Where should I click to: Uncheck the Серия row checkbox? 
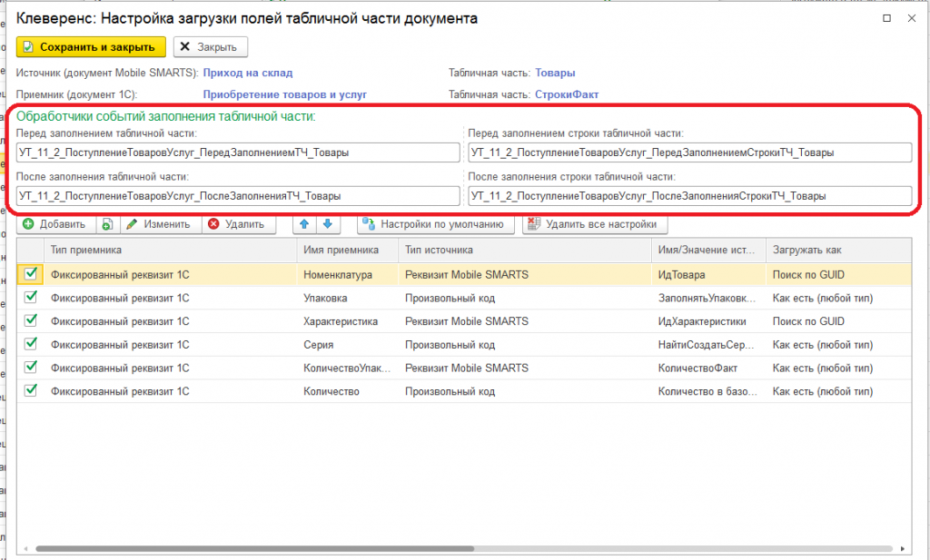(30, 344)
